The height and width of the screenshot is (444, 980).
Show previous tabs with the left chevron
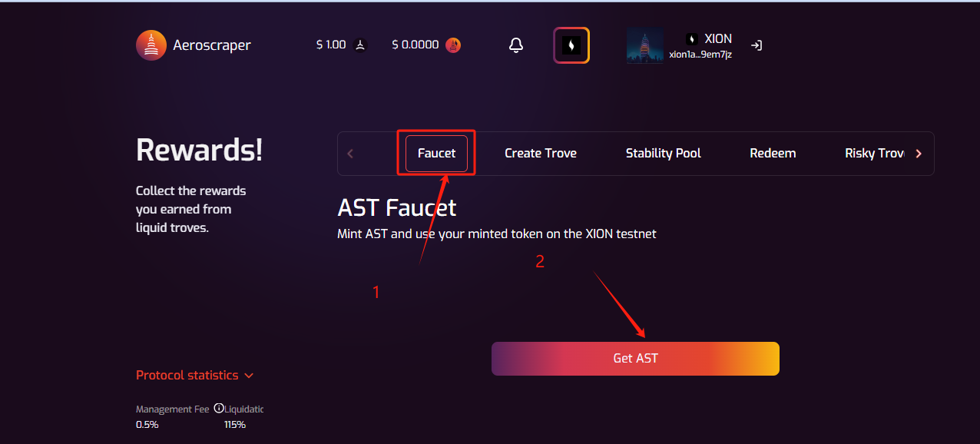pyautogui.click(x=350, y=154)
